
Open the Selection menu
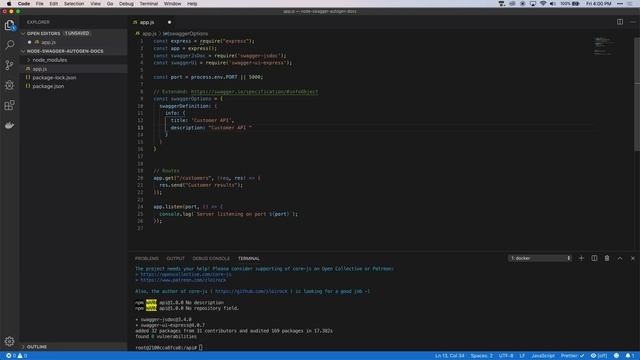click(73, 4)
